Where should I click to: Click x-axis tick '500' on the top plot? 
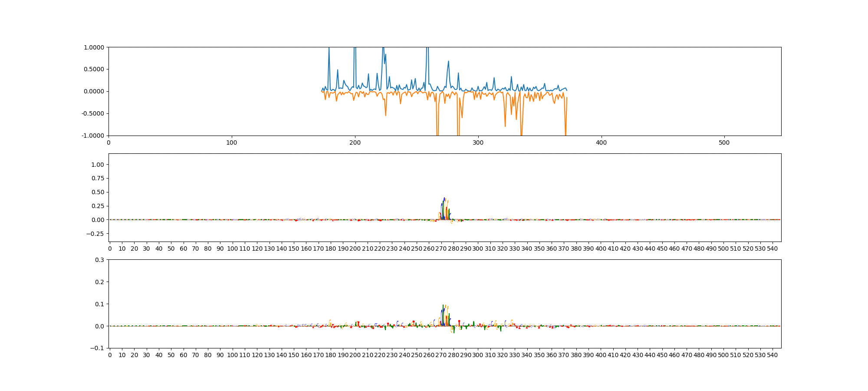(724, 142)
